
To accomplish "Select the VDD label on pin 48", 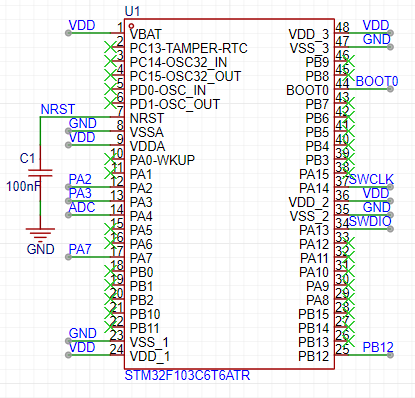I will pyautogui.click(x=376, y=25).
